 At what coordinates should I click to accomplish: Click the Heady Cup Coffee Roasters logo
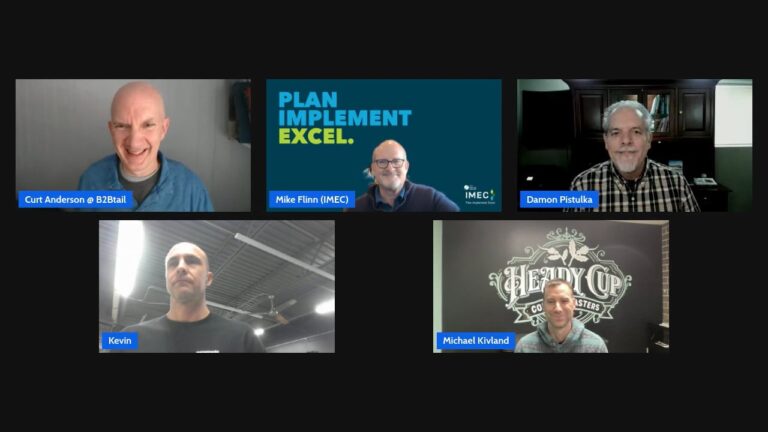pyautogui.click(x=560, y=278)
